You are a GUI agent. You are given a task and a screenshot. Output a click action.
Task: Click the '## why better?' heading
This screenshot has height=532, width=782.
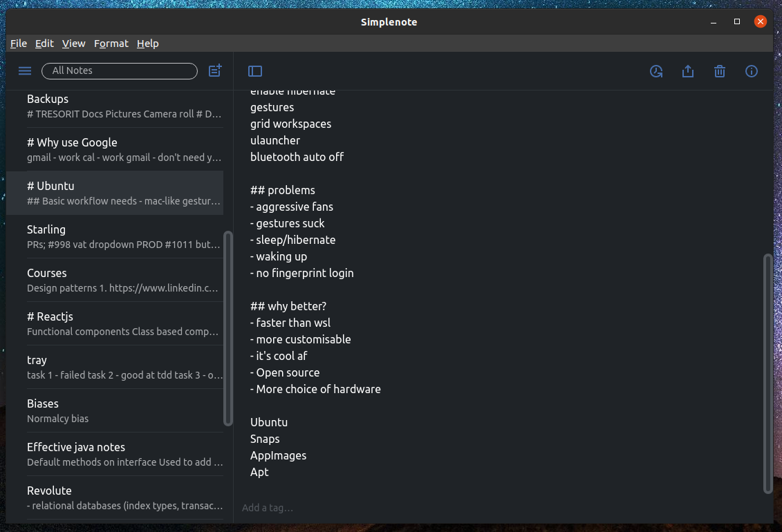click(288, 306)
